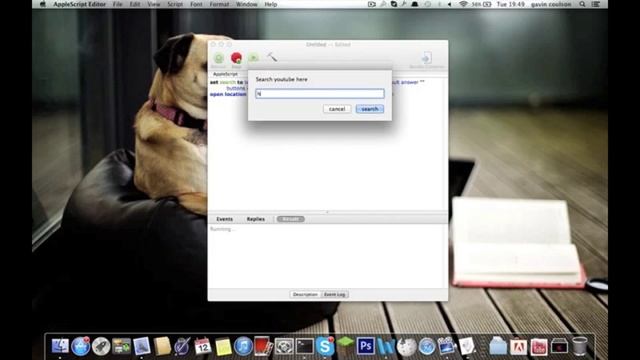
Task: Open AppleScript Editor icon in the Dock
Action: point(467,347)
